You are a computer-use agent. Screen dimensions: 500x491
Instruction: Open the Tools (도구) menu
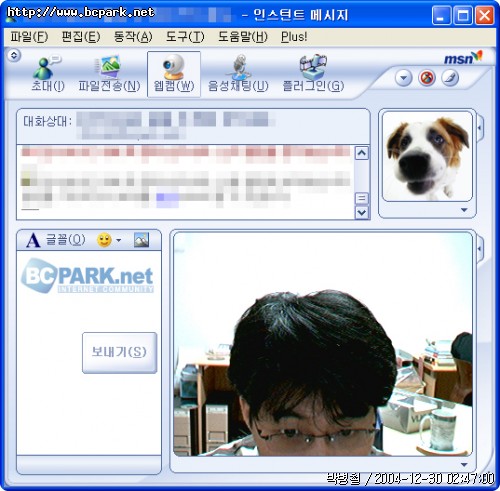(185, 36)
